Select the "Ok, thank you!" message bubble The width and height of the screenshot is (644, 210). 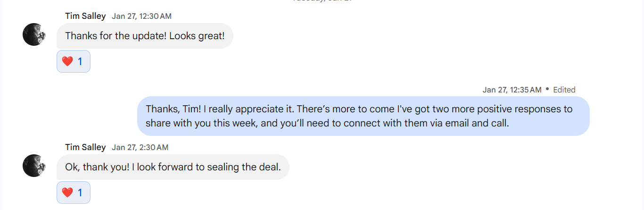173,167
